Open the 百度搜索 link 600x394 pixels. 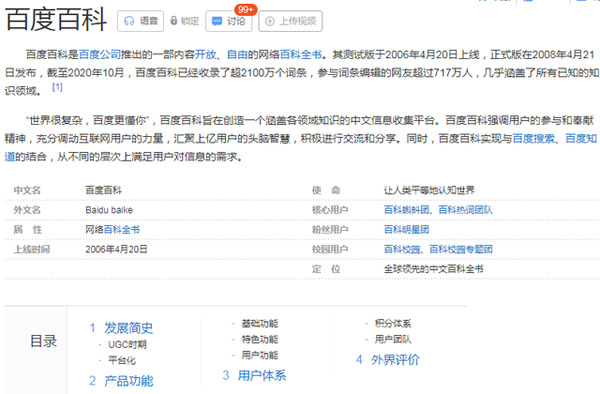(533, 138)
